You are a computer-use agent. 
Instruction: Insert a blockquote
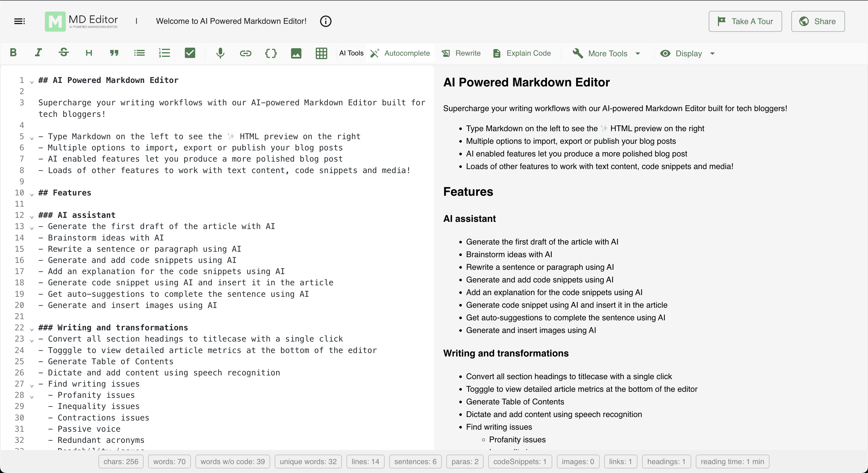pyautogui.click(x=114, y=53)
